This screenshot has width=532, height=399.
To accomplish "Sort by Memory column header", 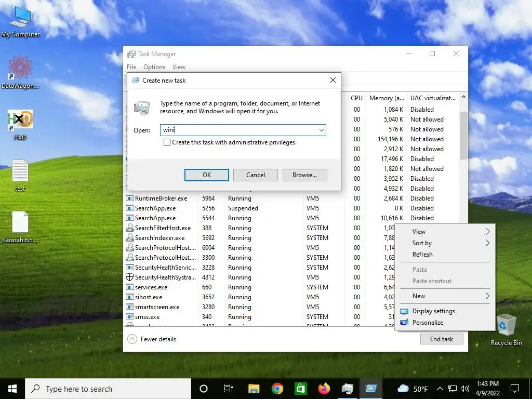I will [x=387, y=98].
